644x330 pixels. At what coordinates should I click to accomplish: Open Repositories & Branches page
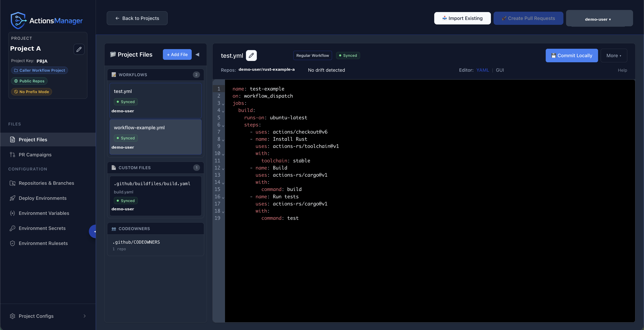pos(48,183)
